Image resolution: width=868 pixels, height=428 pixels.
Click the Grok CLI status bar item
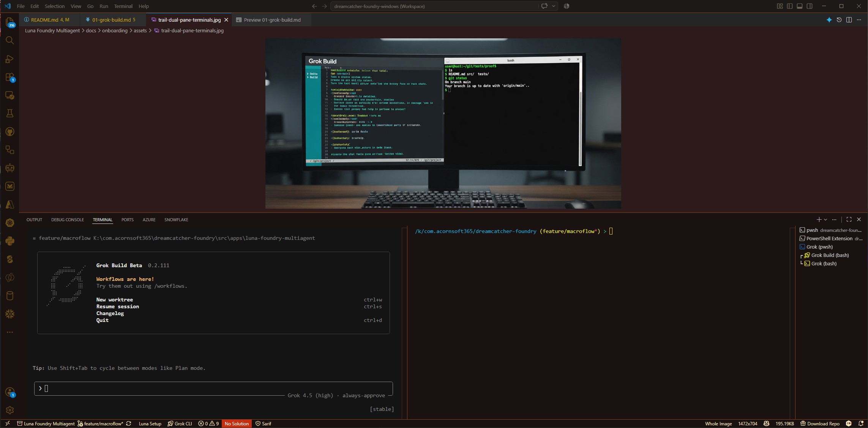click(x=180, y=423)
